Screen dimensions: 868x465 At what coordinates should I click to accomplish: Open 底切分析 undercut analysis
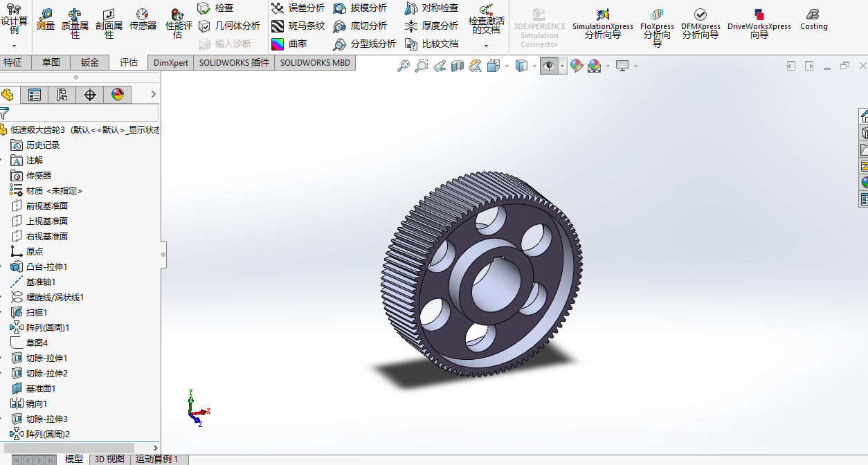click(360, 26)
